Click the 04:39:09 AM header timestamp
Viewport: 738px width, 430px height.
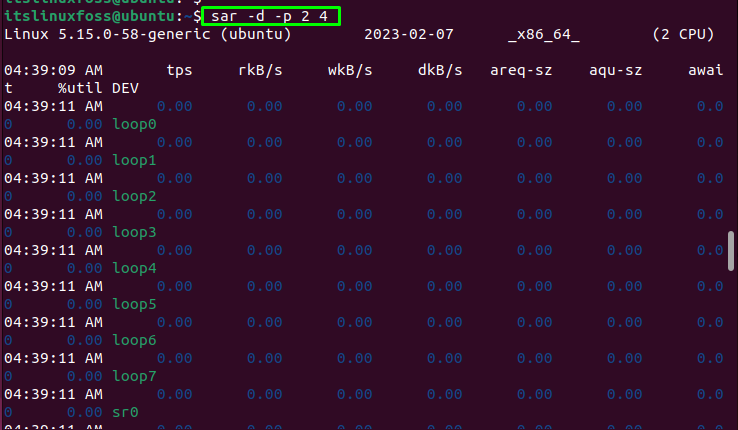pos(53,70)
